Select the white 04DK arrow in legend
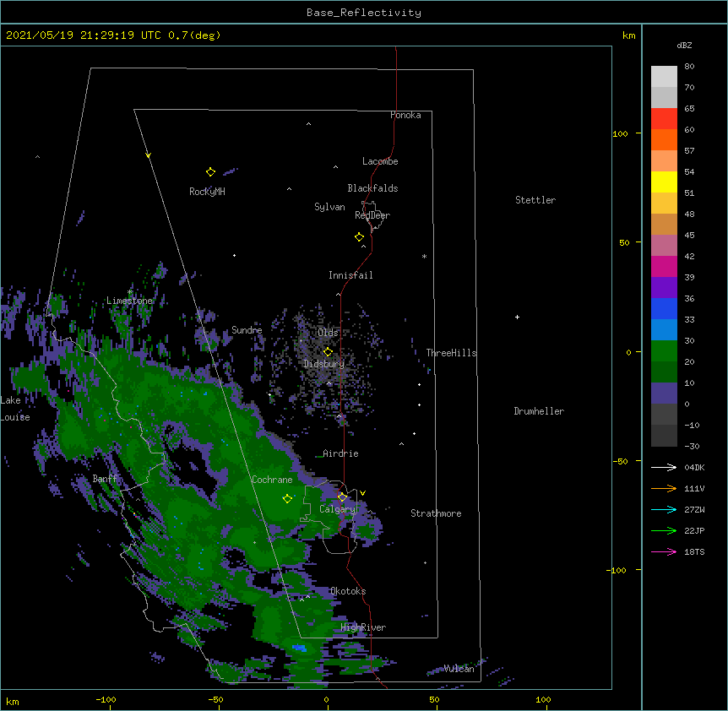Image resolution: width=728 pixels, height=711 pixels. [664, 467]
